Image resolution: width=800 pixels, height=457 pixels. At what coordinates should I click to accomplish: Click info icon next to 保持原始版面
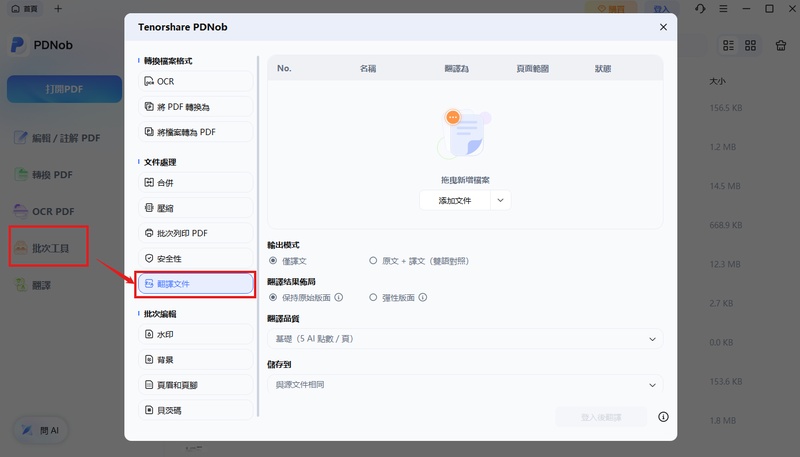point(339,297)
